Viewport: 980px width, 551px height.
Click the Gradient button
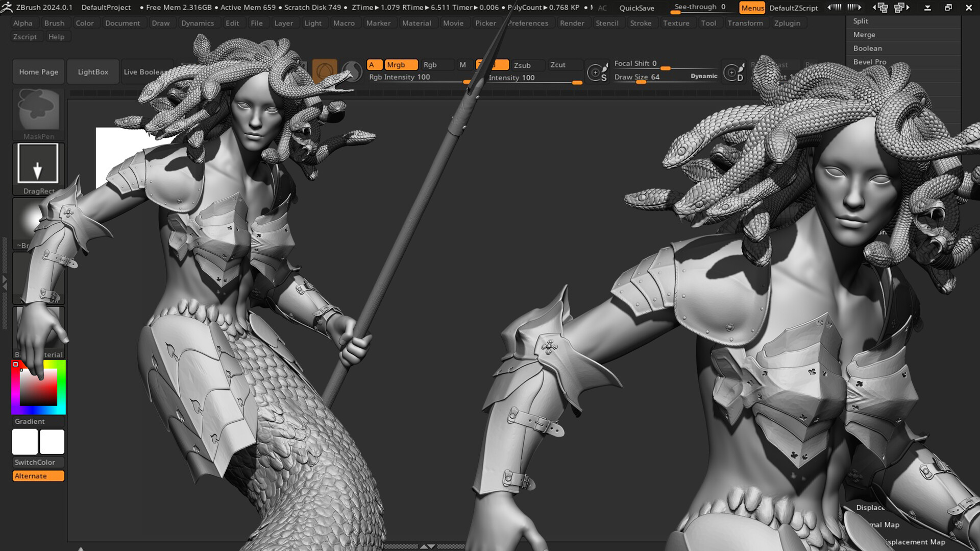(x=38, y=421)
